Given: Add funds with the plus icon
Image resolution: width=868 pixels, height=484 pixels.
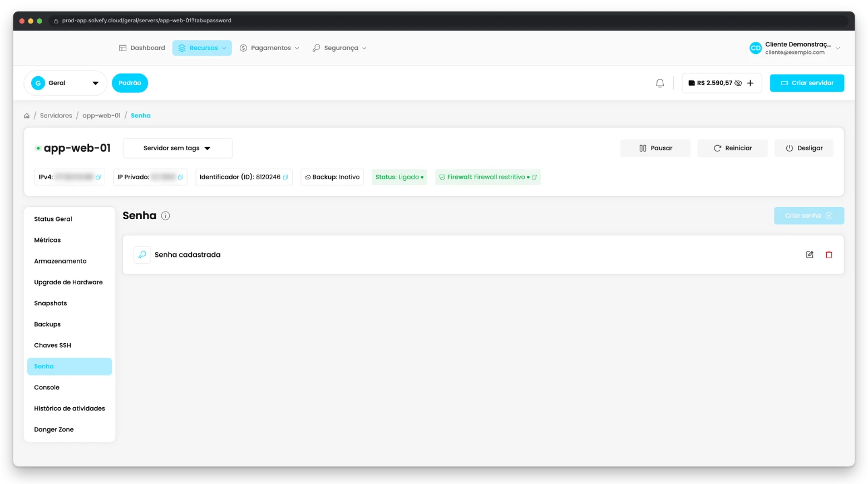Looking at the screenshot, I should coord(750,83).
